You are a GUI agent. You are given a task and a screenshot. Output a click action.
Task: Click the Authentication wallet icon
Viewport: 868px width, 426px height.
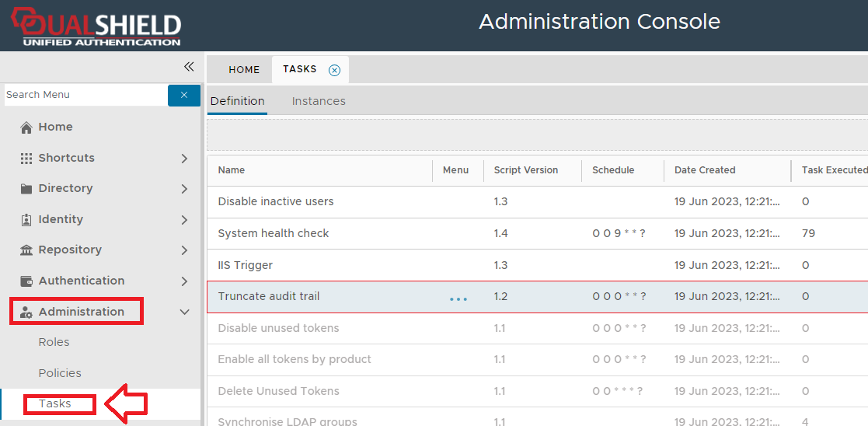pyautogui.click(x=26, y=281)
